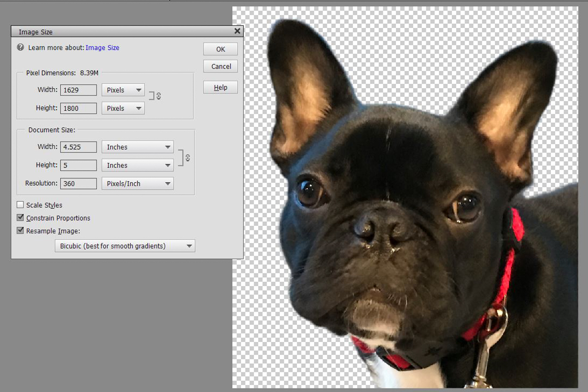Expand the Pixels/Inch resolution units dropdown
This screenshot has height=392, width=588.
(x=138, y=183)
